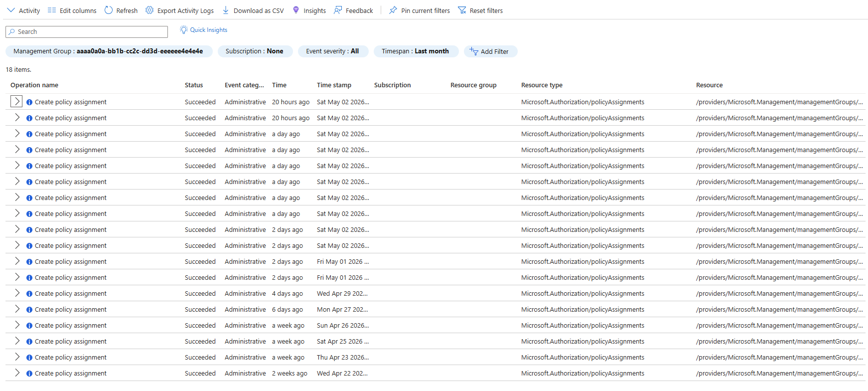Click the Download as CSV arrow icon

click(226, 10)
